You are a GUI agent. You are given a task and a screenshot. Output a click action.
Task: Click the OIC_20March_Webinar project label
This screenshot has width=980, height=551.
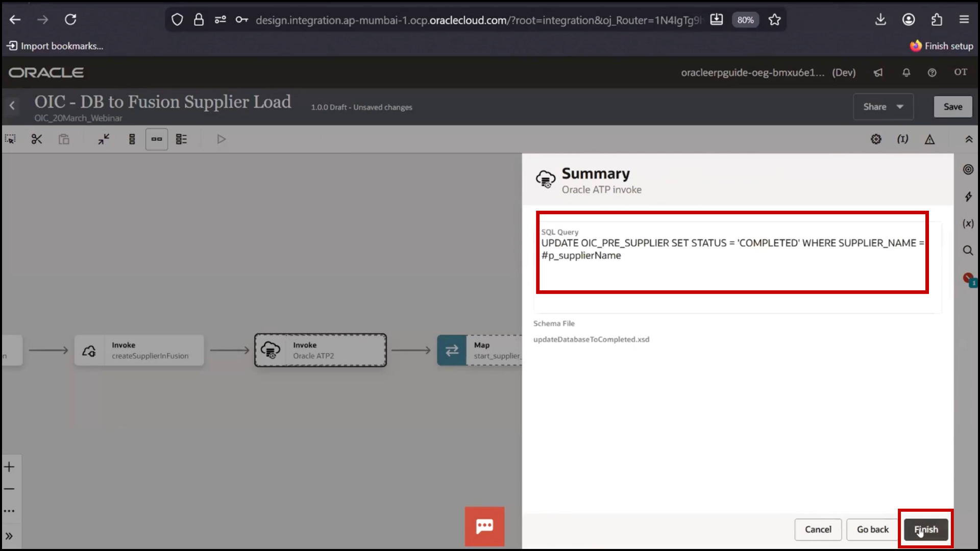pos(78,118)
